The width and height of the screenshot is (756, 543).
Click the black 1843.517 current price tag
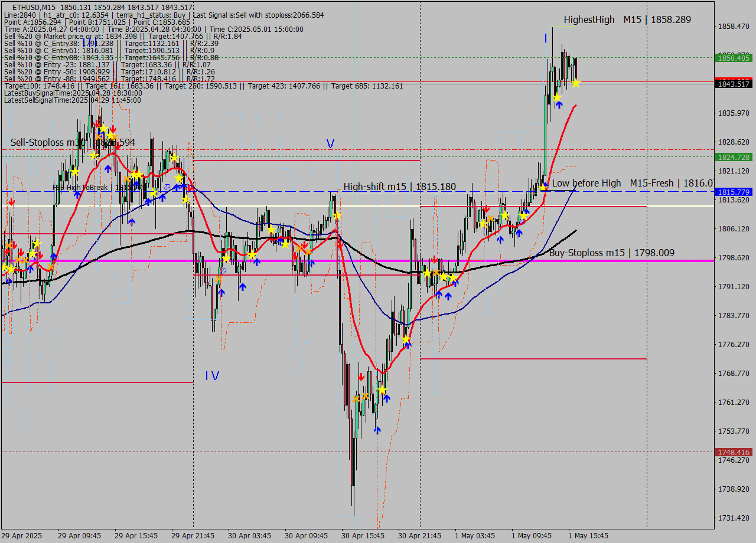pyautogui.click(x=733, y=84)
